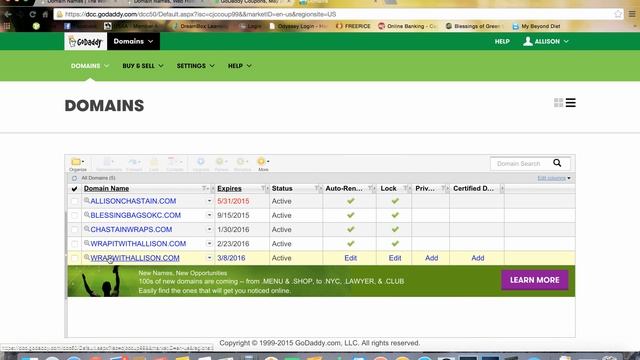This screenshot has width=640, height=360.
Task: Click the domain search magnifier icon
Action: click(557, 163)
